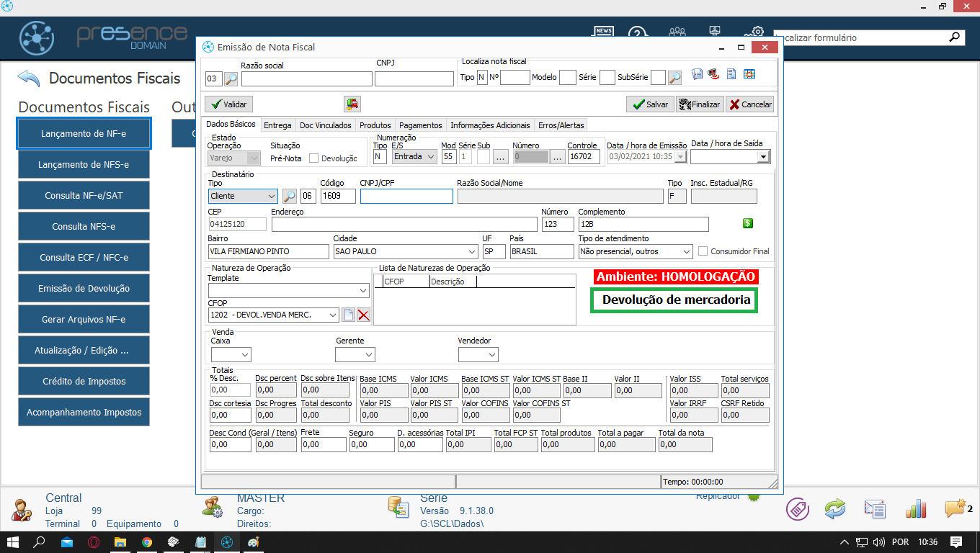Click into the CNPJ/CPF input field
Viewport: 980px width, 553px height.
point(406,196)
